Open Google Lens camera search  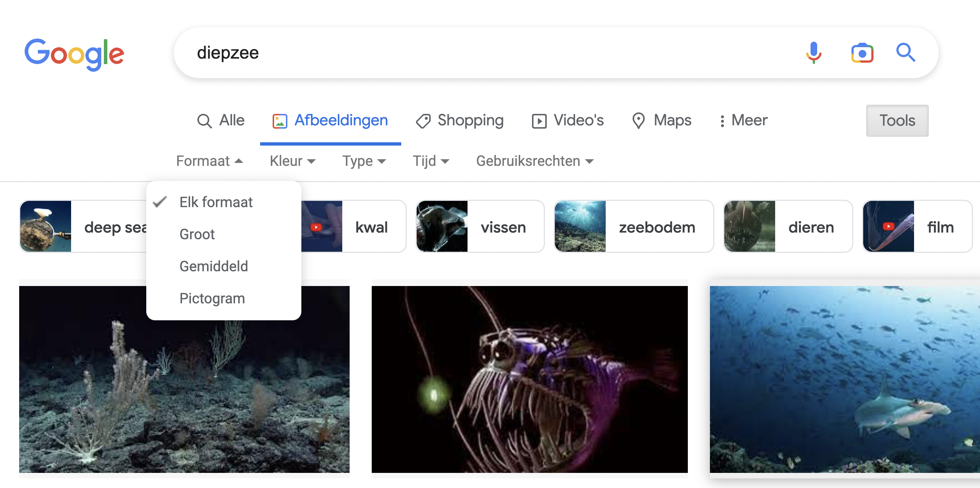862,53
